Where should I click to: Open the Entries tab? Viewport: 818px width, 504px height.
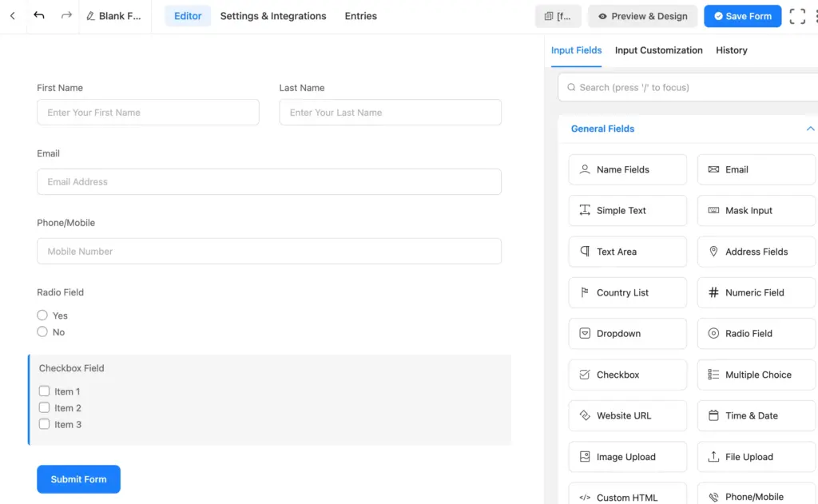point(360,15)
